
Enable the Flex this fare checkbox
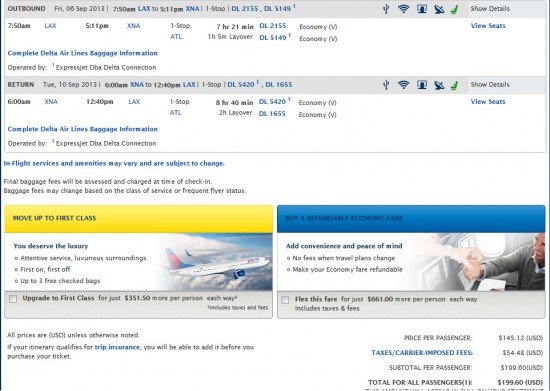(285, 300)
